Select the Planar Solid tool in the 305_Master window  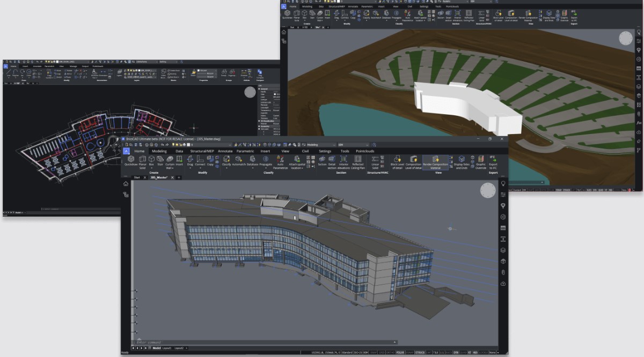(142, 162)
